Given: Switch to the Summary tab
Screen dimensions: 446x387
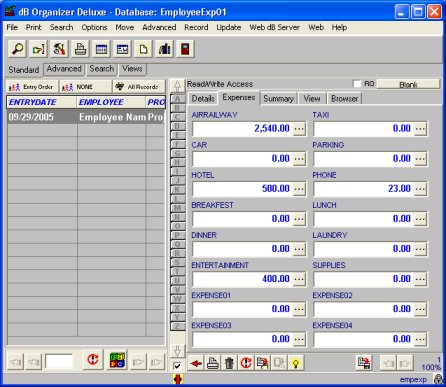Looking at the screenshot, I should coord(278,99).
